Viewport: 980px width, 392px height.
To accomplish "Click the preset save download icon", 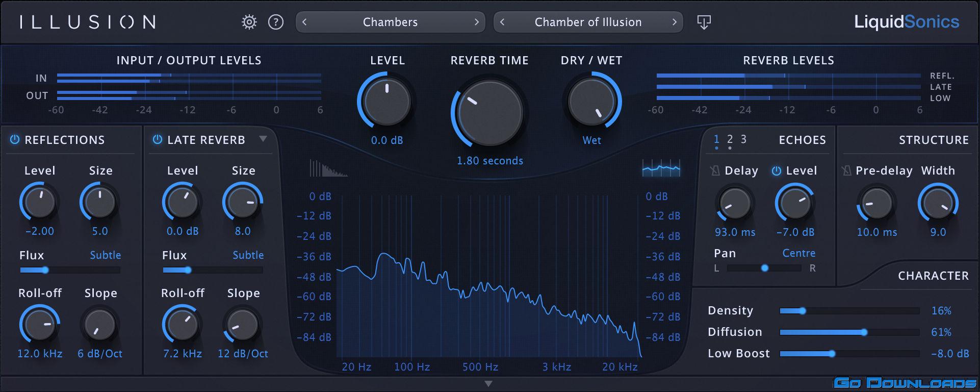I will coord(704,22).
